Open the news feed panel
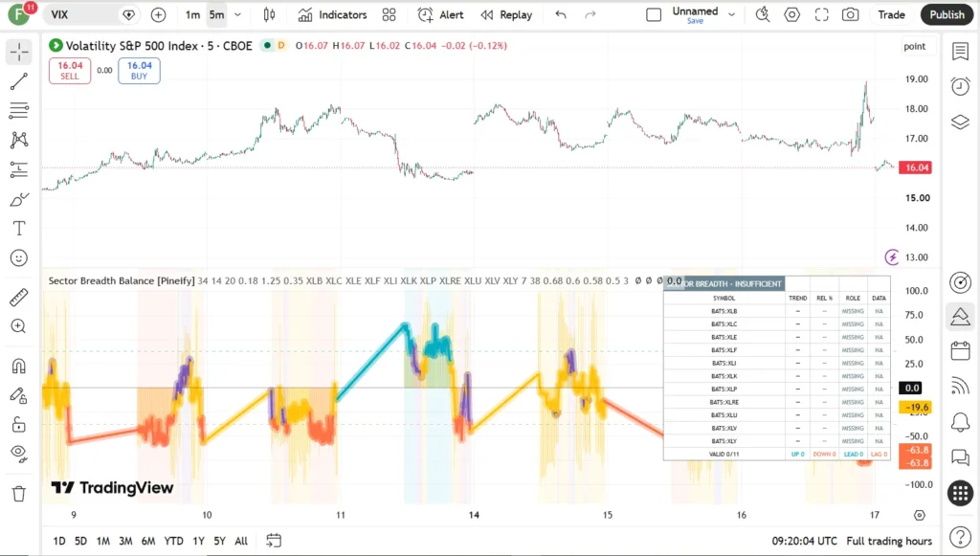The image size is (980, 556). tap(961, 387)
